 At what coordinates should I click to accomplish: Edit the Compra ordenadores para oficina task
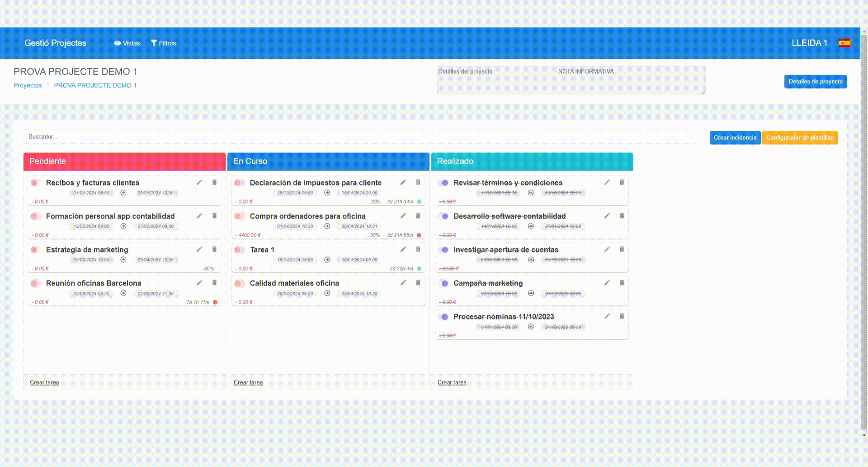pyautogui.click(x=403, y=216)
